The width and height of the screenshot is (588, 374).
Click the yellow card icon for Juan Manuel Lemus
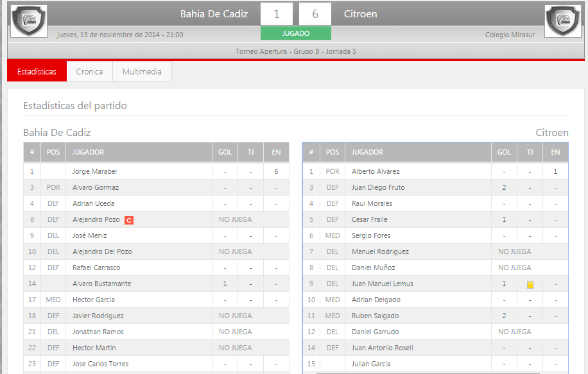click(530, 284)
